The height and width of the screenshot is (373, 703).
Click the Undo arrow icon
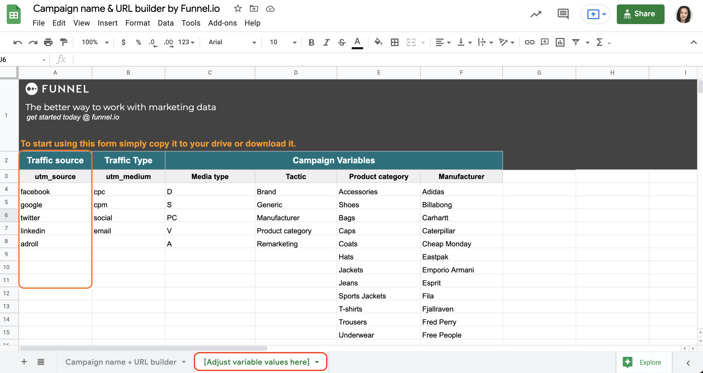[18, 43]
